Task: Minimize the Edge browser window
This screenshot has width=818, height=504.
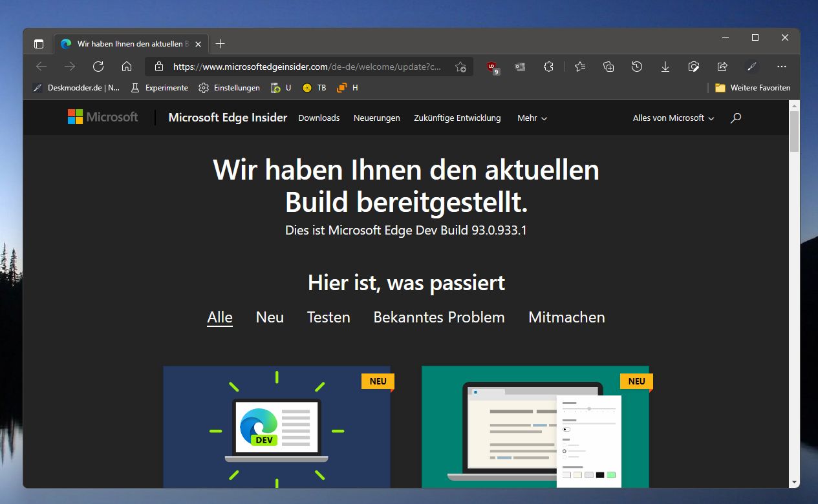Action: click(726, 38)
